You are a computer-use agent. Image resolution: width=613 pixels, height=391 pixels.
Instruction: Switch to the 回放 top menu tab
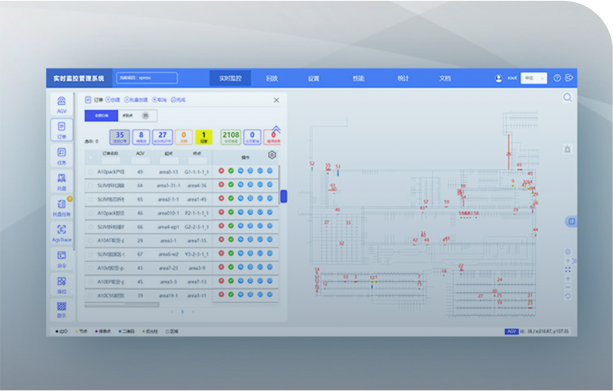272,78
